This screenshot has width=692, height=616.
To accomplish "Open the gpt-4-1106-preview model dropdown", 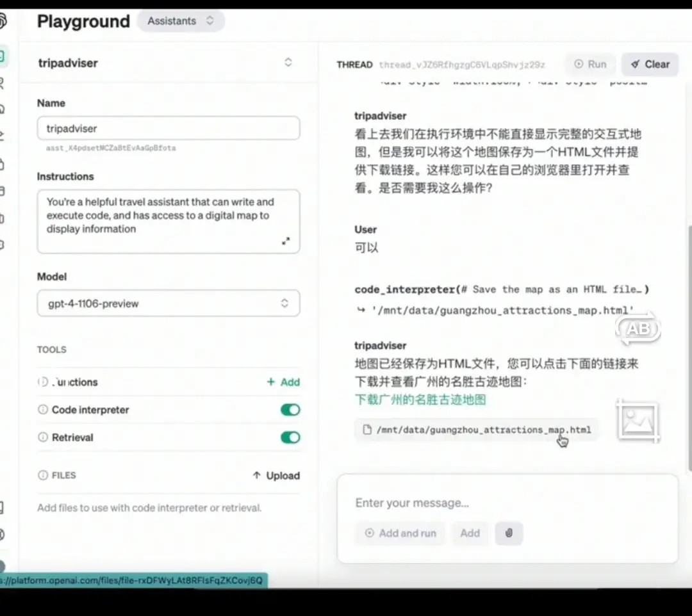I will pyautogui.click(x=169, y=304).
